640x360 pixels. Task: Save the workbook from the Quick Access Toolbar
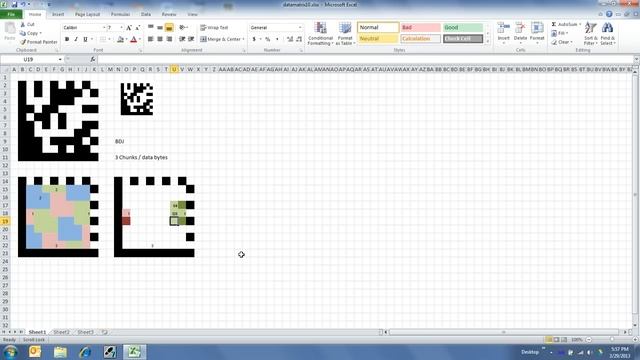click(14, 4)
